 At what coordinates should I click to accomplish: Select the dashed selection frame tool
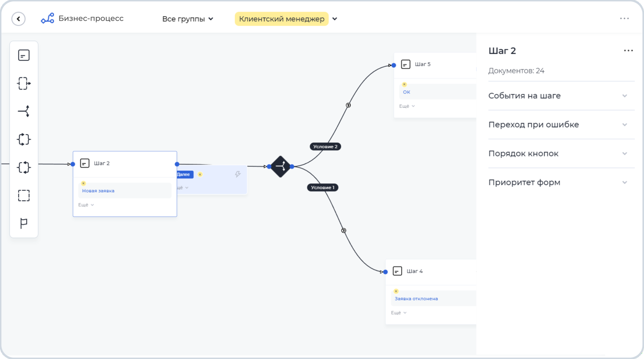point(24,196)
